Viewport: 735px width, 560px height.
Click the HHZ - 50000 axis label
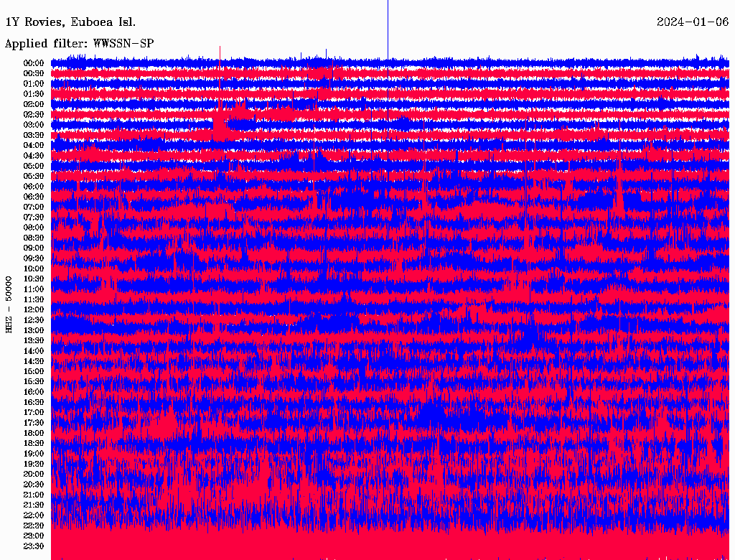9,304
